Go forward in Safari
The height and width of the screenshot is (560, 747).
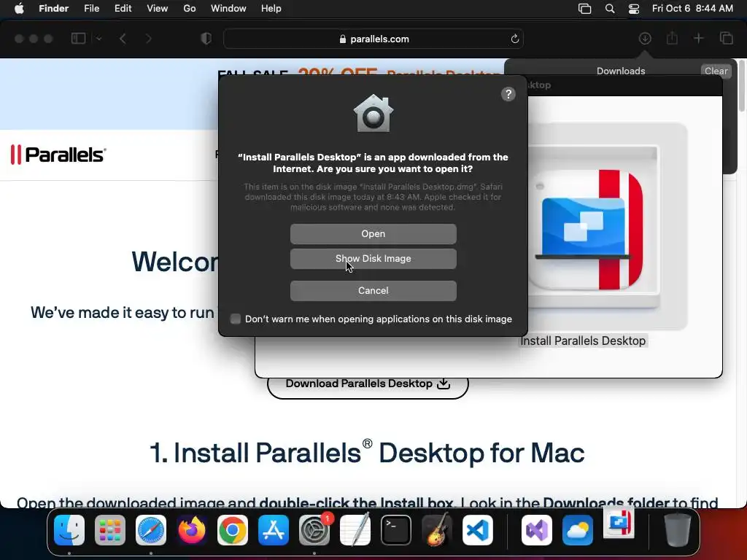(149, 39)
